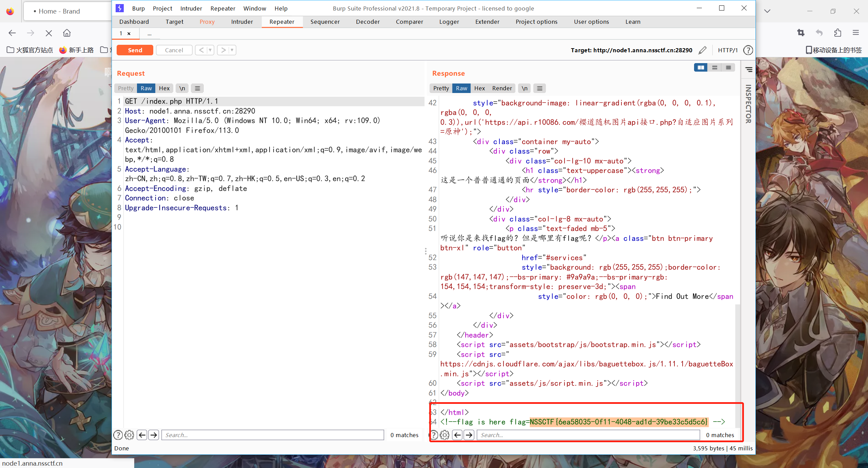
Task: Click request search previous match arrow
Action: 142,435
